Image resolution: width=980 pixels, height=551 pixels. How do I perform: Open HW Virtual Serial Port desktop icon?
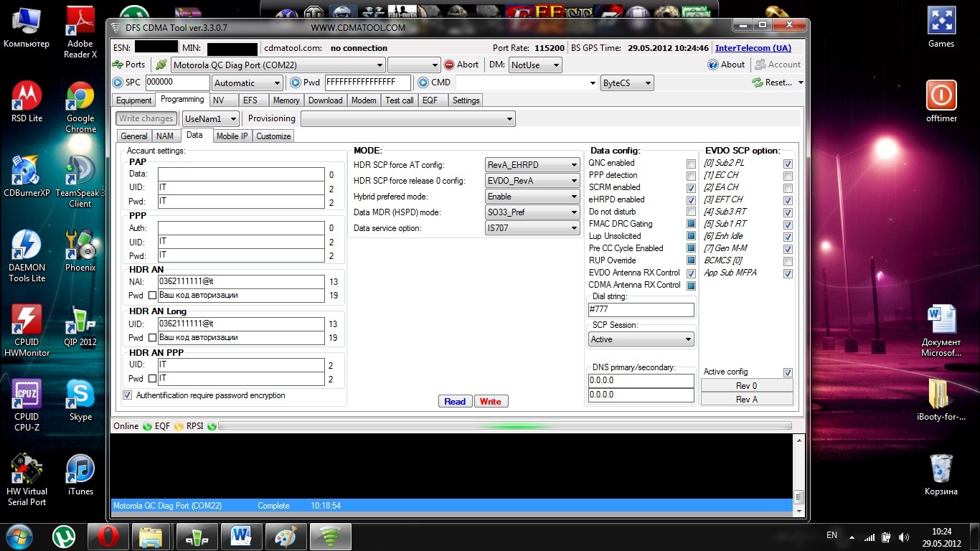pyautogui.click(x=27, y=480)
